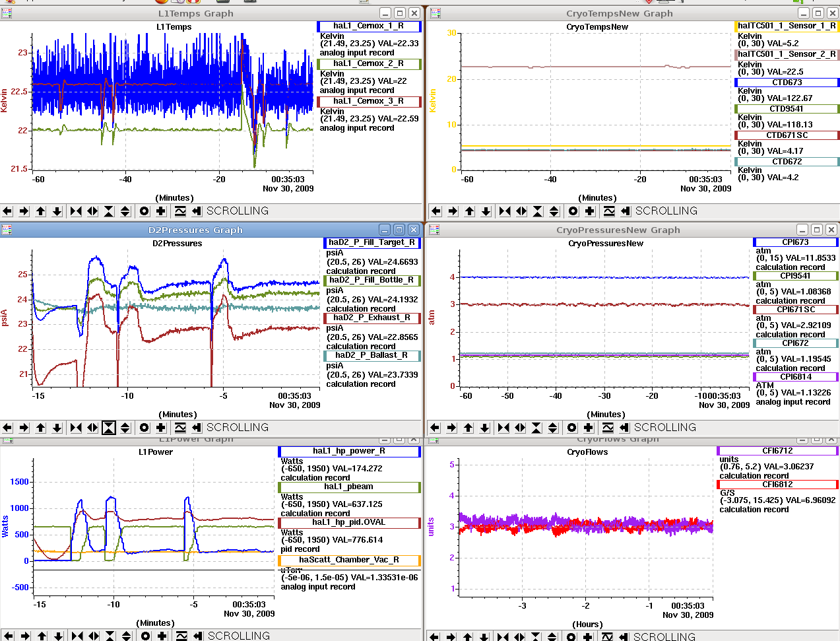Screen dimensions: 840x641
Task: Click the circle icon in CryoTempsNew toolbar
Action: point(573,211)
